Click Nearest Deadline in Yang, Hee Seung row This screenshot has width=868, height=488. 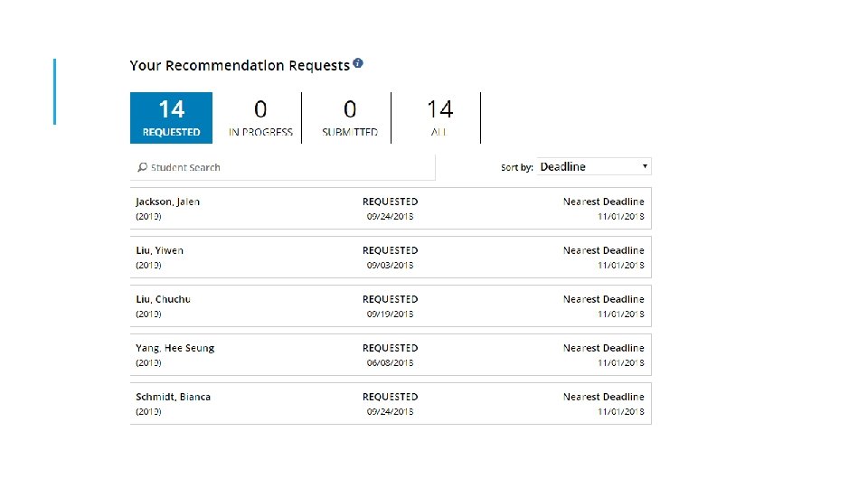604,348
